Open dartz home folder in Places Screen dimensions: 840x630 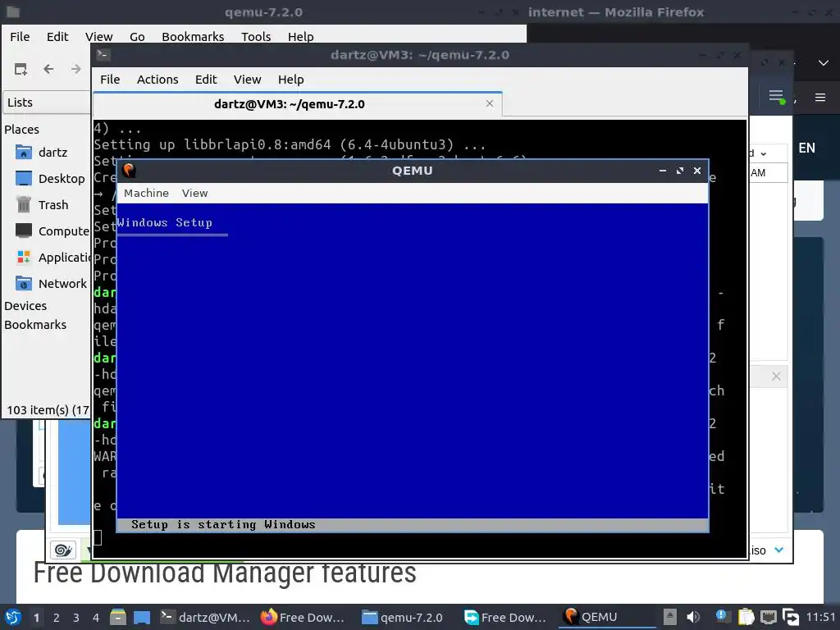click(42, 152)
